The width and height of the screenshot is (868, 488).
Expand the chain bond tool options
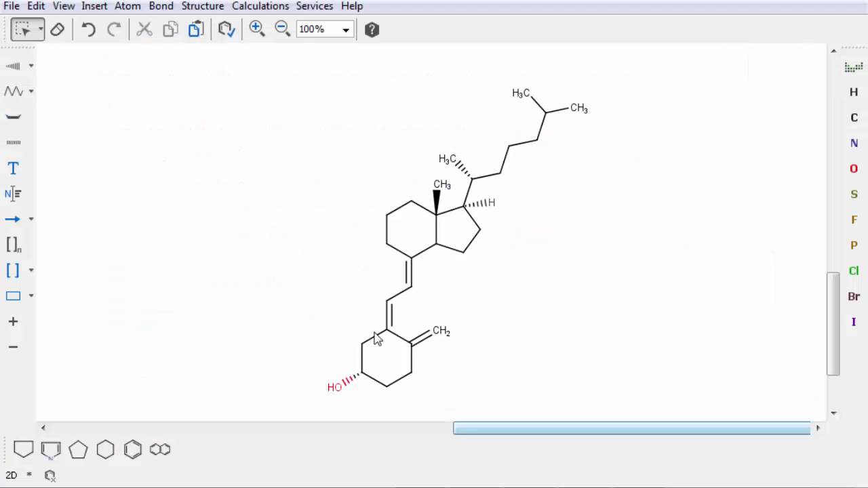[x=31, y=91]
